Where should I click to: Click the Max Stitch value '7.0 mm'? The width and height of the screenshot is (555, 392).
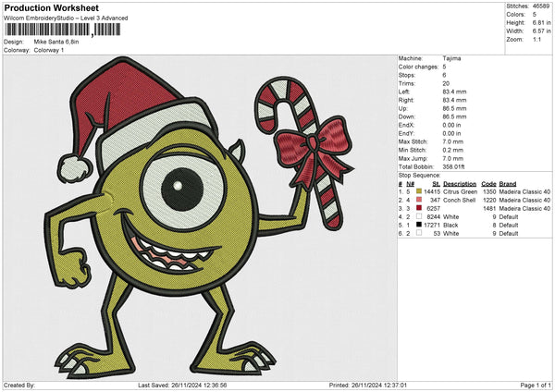coord(452,141)
